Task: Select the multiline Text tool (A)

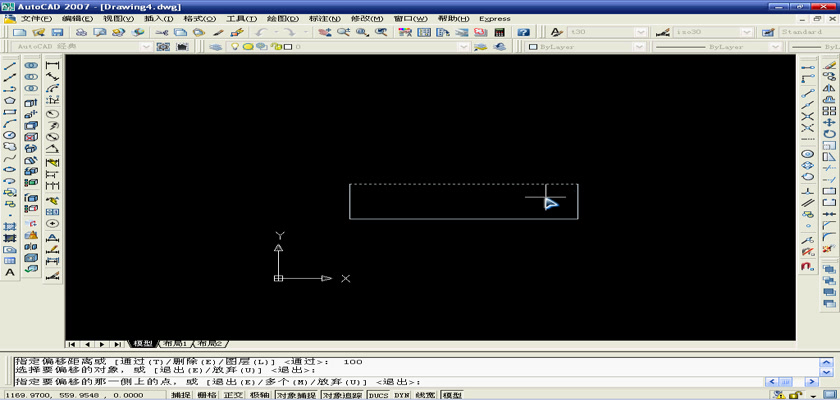Action: click(10, 272)
